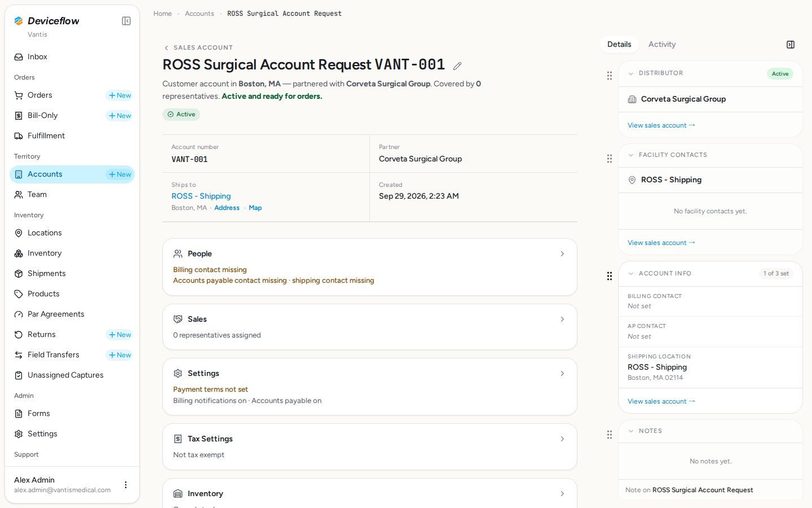This screenshot has width=812, height=508.
Task: Select the Details tab
Action: pyautogui.click(x=619, y=45)
